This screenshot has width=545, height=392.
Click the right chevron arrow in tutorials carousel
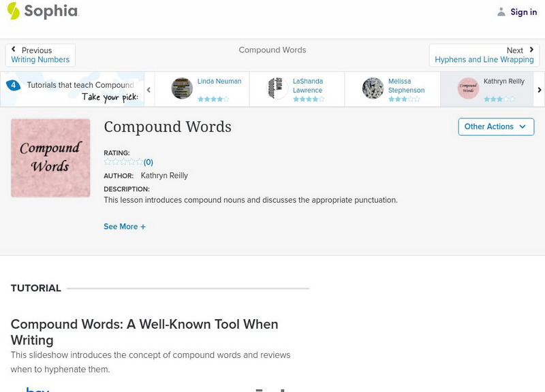tap(538, 88)
